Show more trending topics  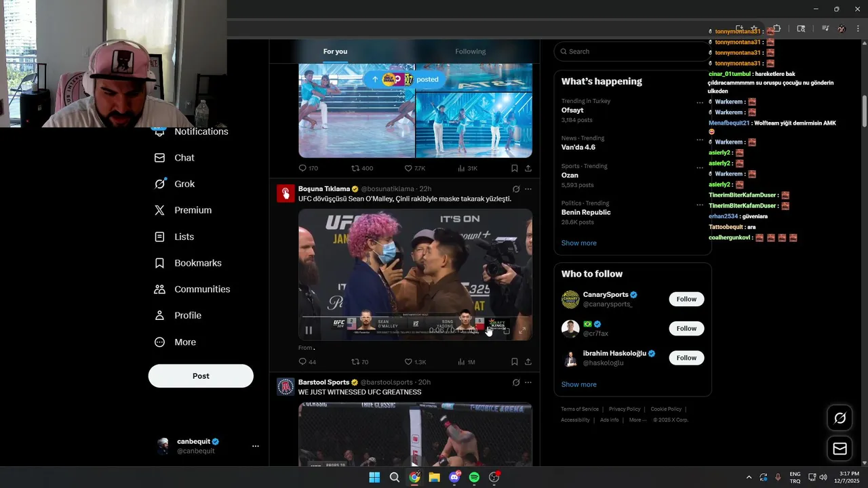(x=579, y=243)
